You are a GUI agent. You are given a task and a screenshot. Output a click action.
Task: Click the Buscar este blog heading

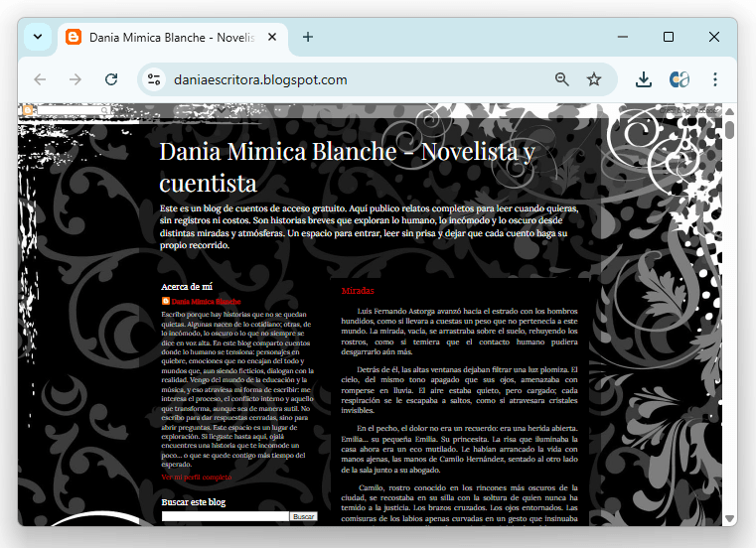[x=194, y=502]
